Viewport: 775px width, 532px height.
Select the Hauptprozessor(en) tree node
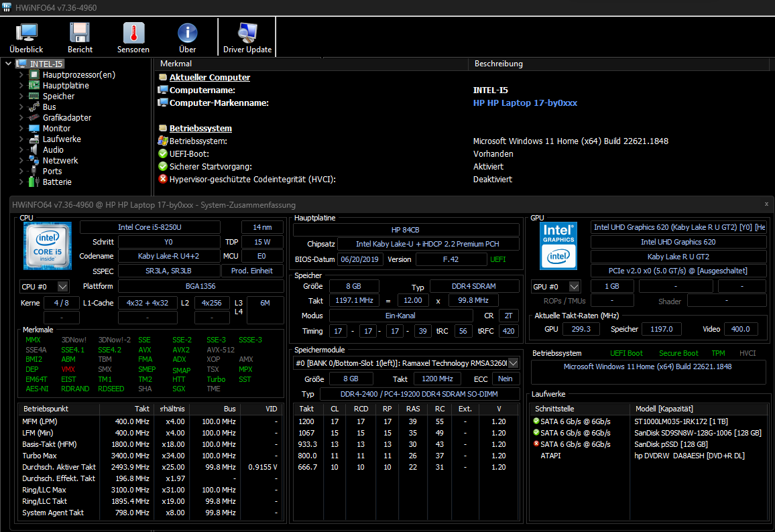(78, 74)
